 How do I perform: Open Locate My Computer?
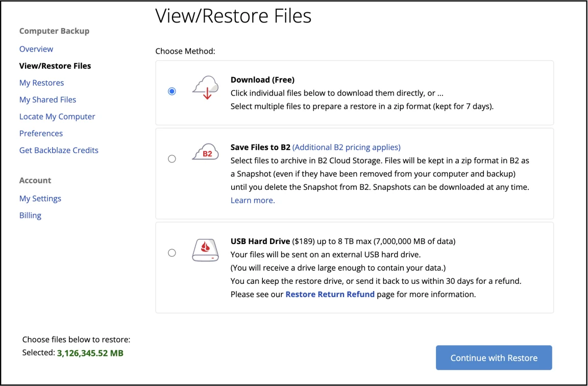point(57,116)
